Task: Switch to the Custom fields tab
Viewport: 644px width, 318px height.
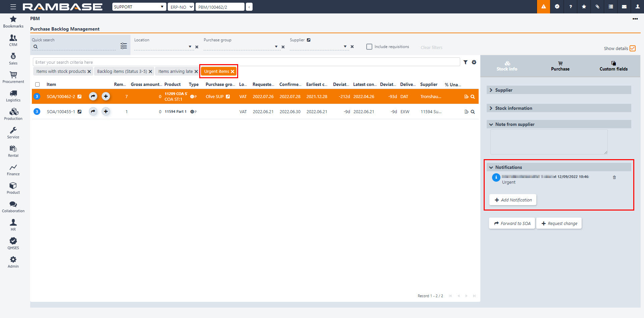Action: pyautogui.click(x=613, y=66)
